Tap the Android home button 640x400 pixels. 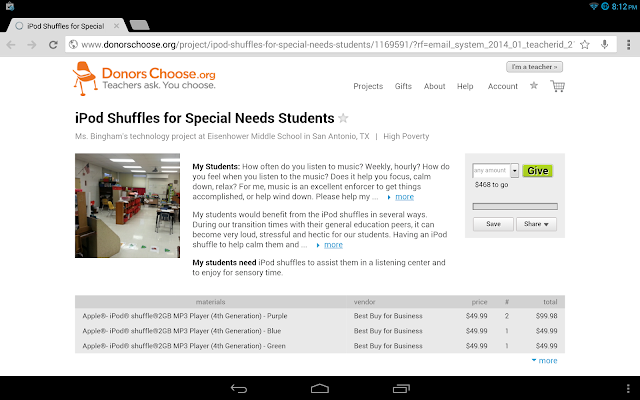[x=320, y=388]
